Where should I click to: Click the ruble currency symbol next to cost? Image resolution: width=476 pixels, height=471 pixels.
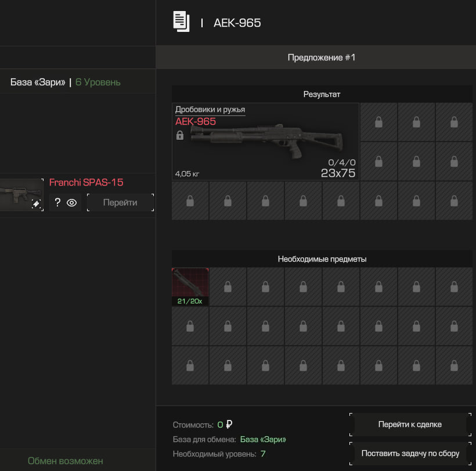click(x=229, y=425)
